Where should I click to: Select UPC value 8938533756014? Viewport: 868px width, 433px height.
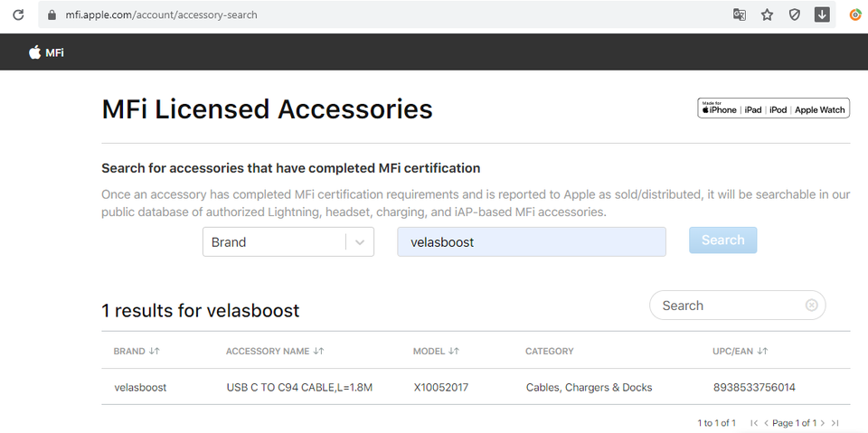point(754,388)
